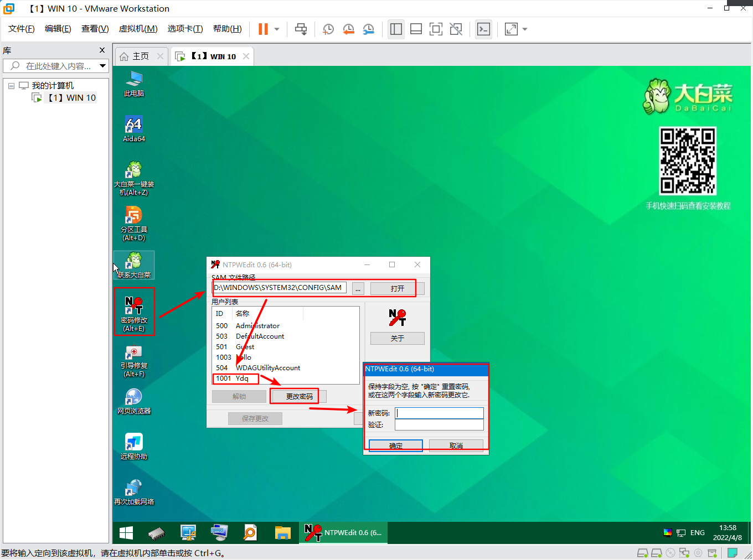Image resolution: width=753 pixels, height=560 pixels.
Task: Send Ctrl+Alt+Del to the virtual machine
Action: [301, 29]
